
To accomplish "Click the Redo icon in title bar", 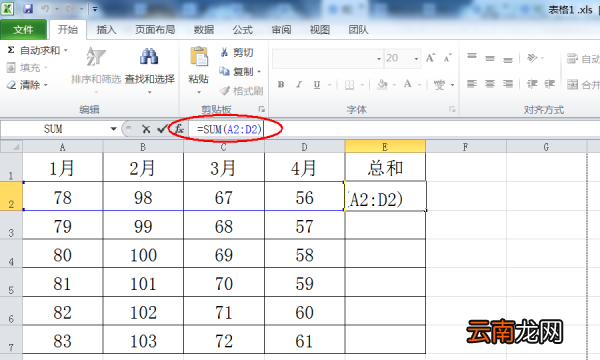I will [69, 8].
